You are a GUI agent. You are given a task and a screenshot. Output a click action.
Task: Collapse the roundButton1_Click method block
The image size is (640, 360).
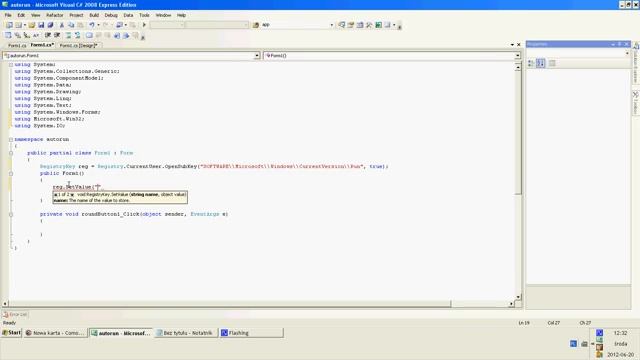pyautogui.click(x=11, y=214)
